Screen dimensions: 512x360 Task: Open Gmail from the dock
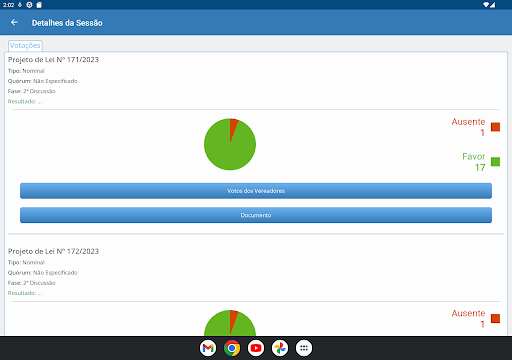coord(208,348)
